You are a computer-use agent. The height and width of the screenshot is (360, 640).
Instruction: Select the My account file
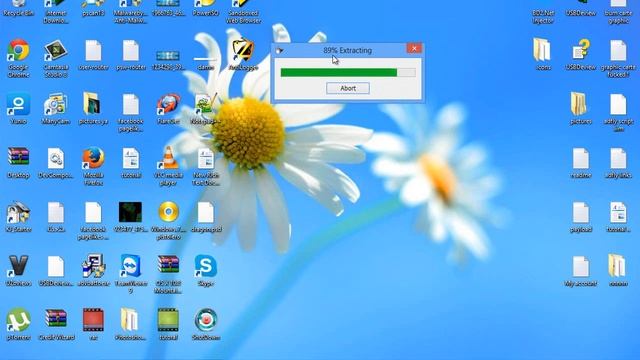(x=580, y=271)
